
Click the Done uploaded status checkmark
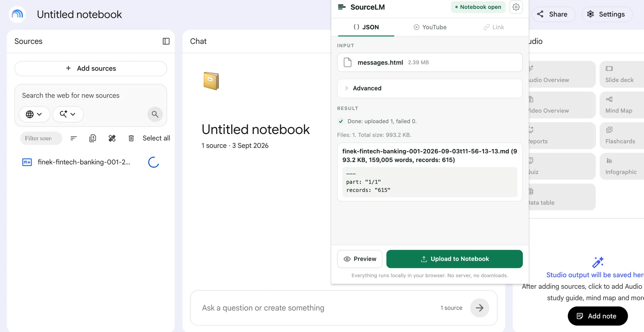pyautogui.click(x=341, y=121)
